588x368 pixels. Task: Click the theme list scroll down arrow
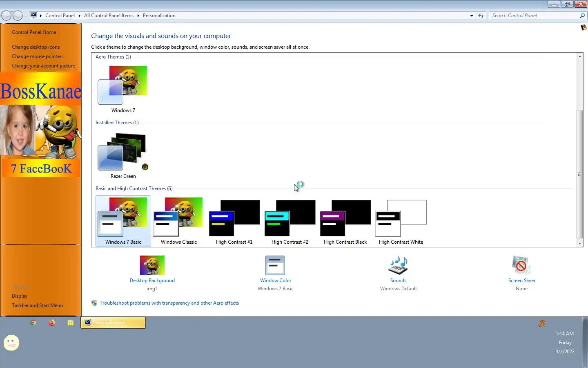click(579, 243)
